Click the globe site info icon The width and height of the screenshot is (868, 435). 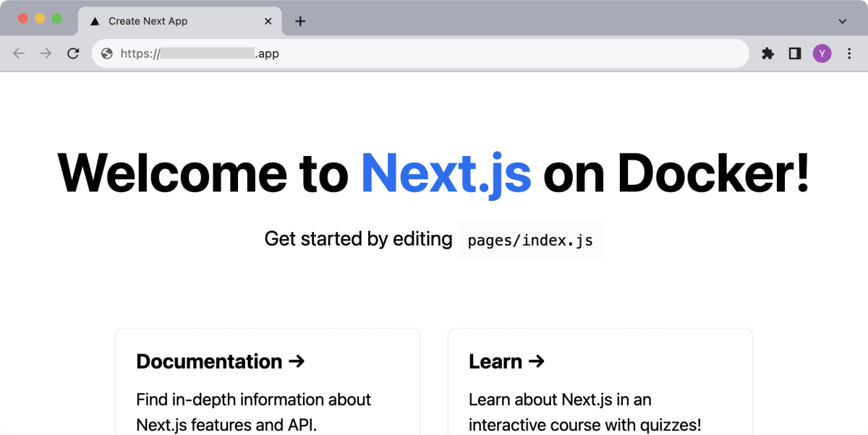tap(107, 53)
